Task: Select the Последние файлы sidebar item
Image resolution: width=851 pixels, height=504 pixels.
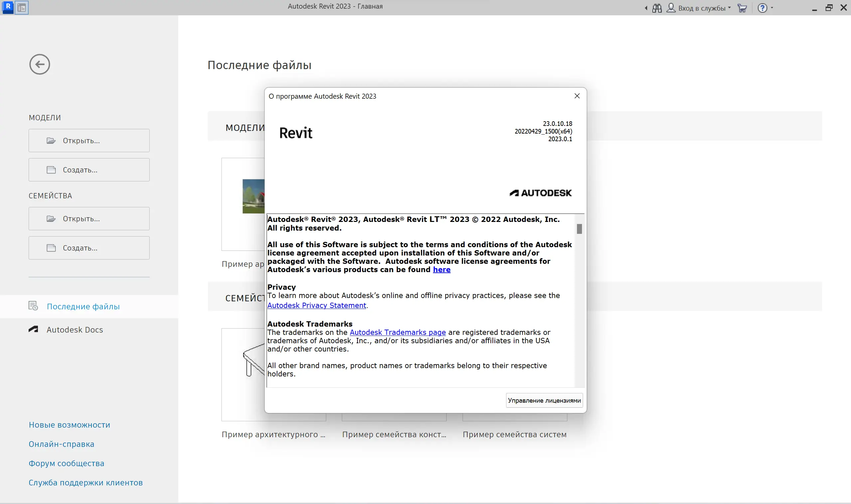Action: (83, 306)
